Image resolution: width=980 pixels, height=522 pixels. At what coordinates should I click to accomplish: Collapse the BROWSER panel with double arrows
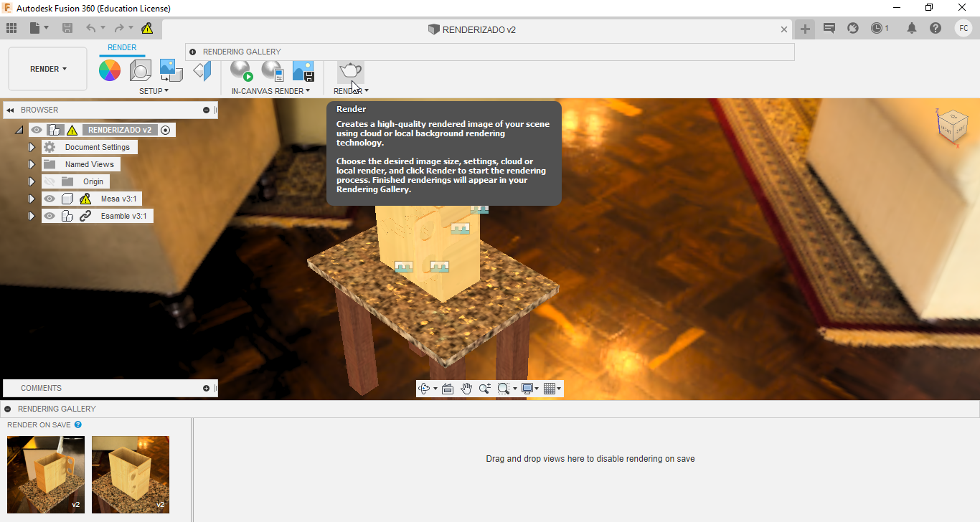(11, 110)
